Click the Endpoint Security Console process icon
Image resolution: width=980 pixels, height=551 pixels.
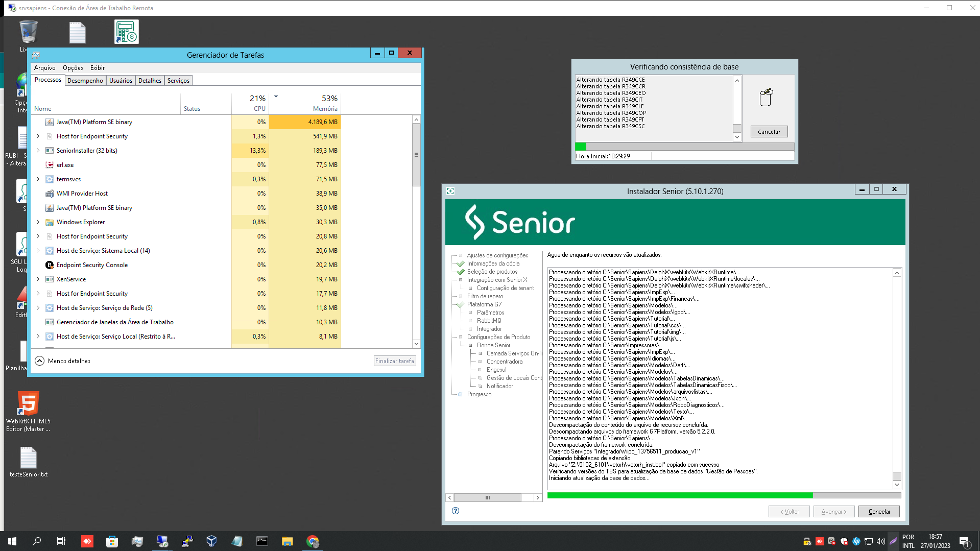[x=50, y=265]
